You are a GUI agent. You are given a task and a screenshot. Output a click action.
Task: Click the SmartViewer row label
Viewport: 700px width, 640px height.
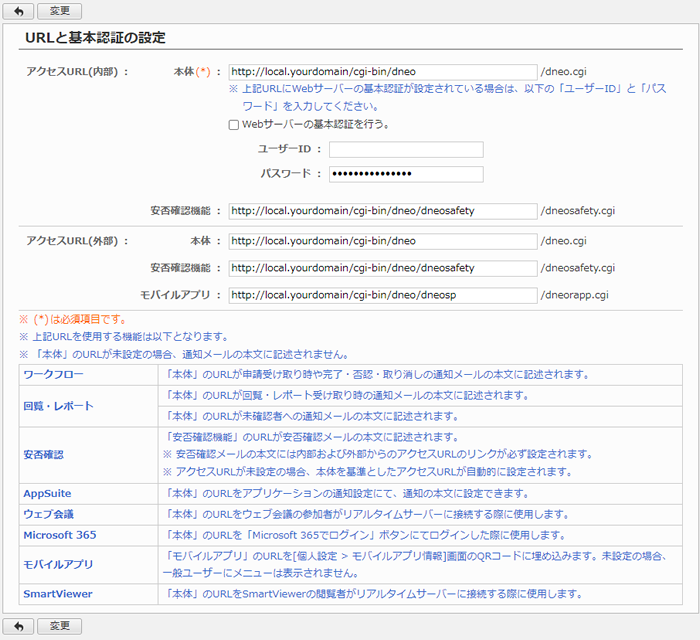coord(56,593)
